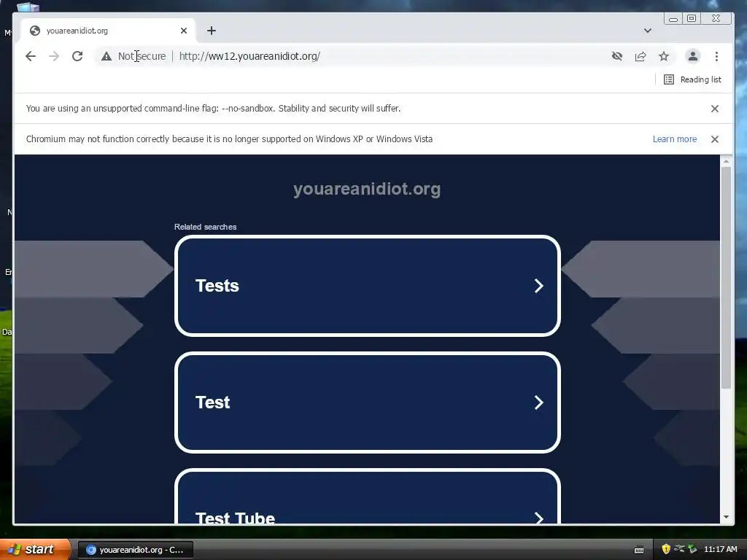747x560 pixels.
Task: Click the crossed-out eye tracking icon
Action: click(x=617, y=56)
